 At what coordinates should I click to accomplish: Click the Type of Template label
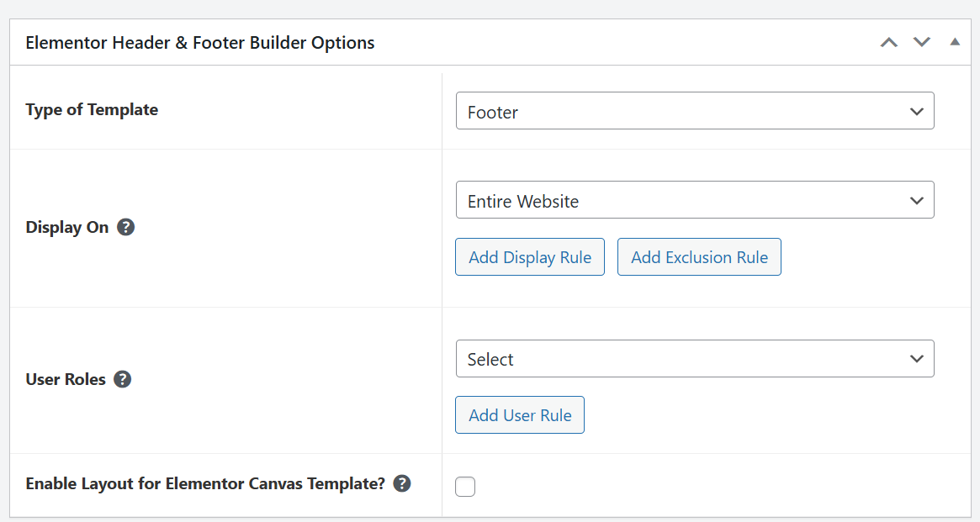92,109
